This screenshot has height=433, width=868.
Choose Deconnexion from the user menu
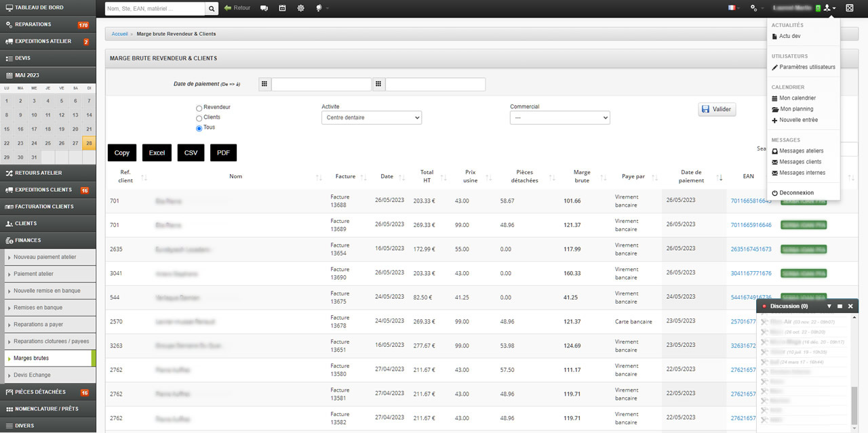[796, 193]
